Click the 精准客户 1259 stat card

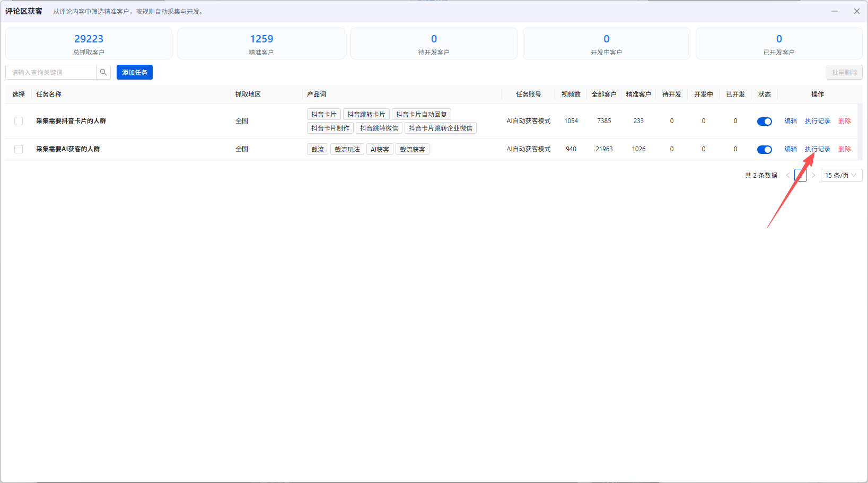261,44
